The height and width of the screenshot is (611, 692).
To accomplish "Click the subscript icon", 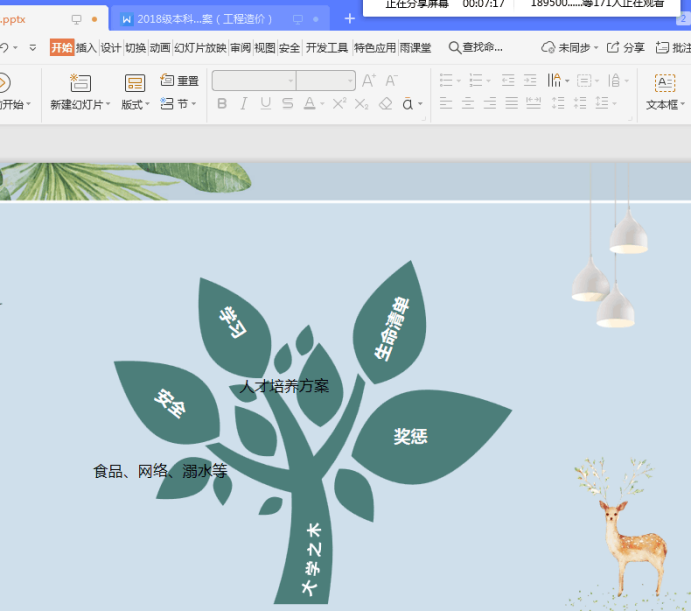I will point(361,104).
